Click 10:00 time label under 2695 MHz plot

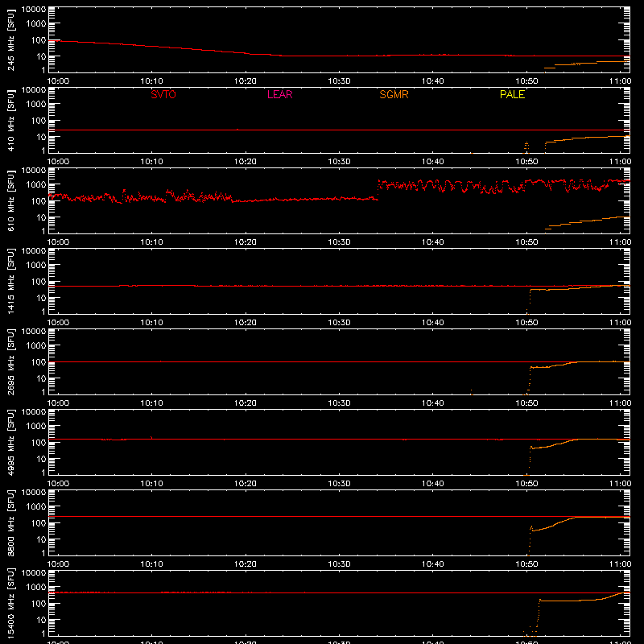tap(58, 403)
